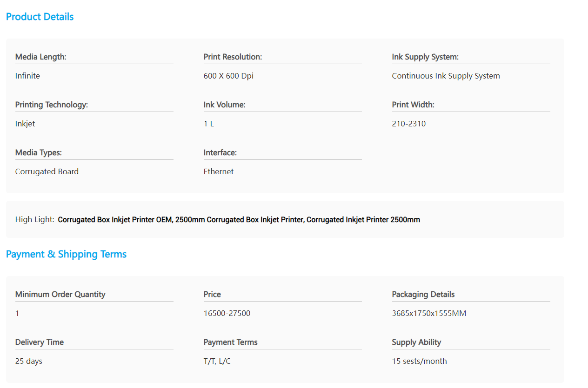Image resolution: width=588 pixels, height=388 pixels.
Task: Click the Printing Technology label
Action: [51, 105]
